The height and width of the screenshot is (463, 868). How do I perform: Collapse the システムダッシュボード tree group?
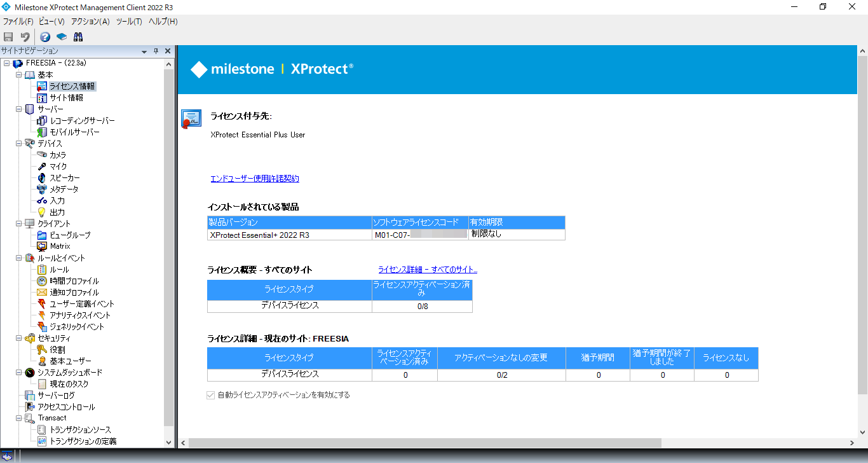tap(18, 372)
